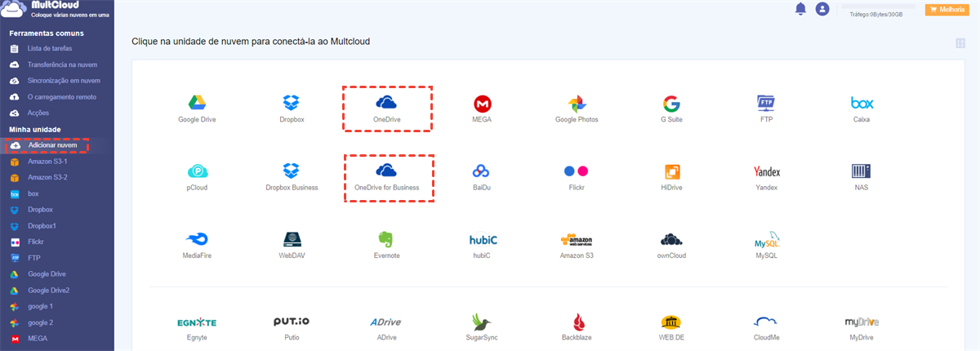Select Yandex cloud icon
Screen dimensions: 980x351
[767, 171]
